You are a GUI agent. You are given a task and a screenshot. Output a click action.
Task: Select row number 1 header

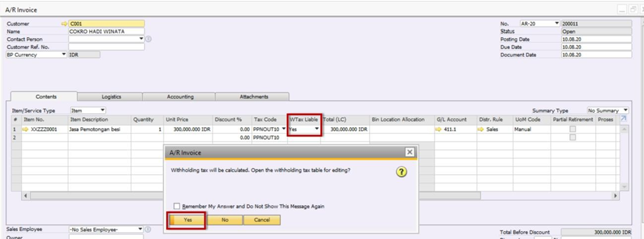[16, 129]
